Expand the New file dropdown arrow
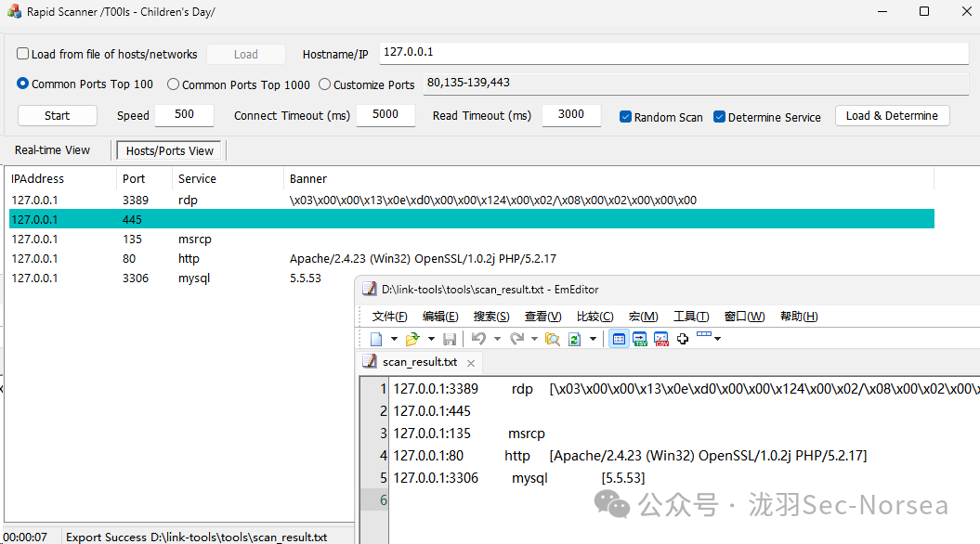The width and height of the screenshot is (980, 544). point(394,339)
